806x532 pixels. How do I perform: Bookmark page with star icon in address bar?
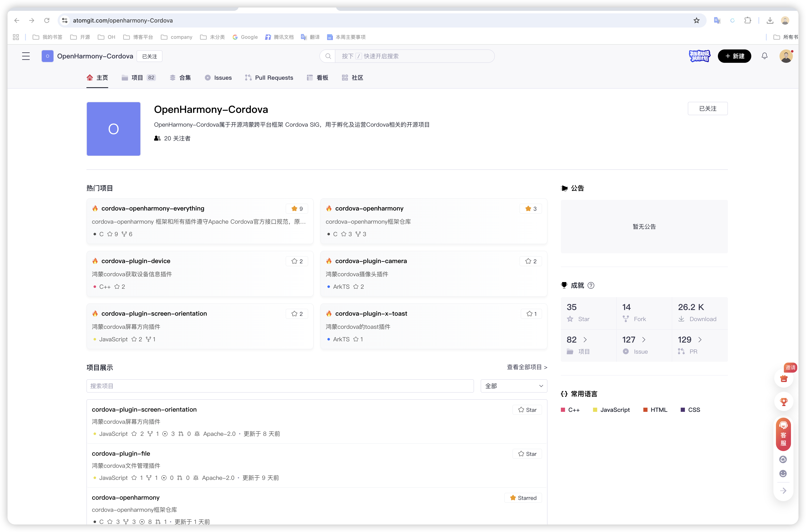pyautogui.click(x=696, y=20)
